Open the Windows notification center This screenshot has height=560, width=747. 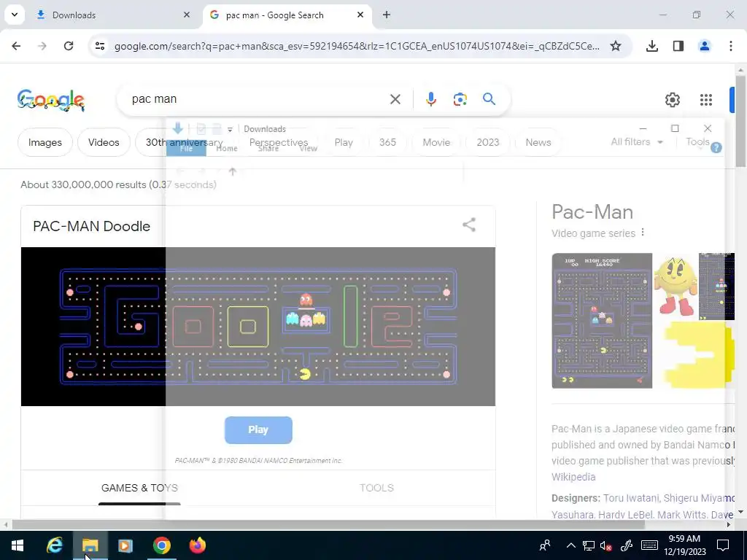click(723, 545)
